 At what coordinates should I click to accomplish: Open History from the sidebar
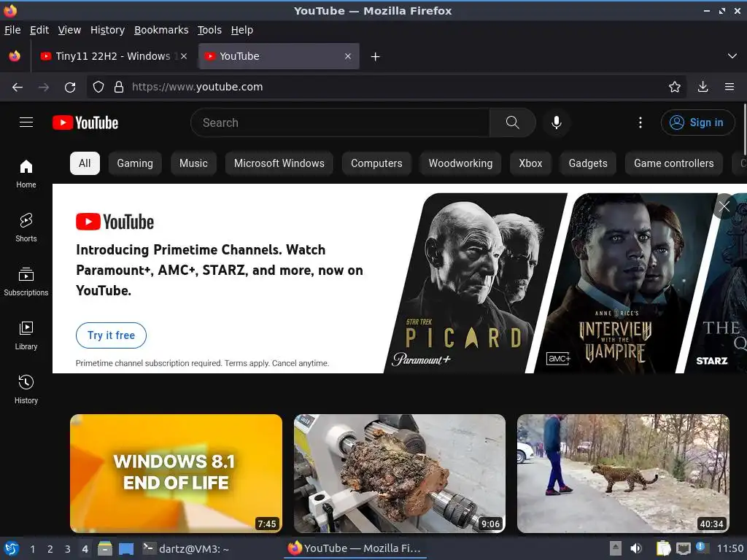pyautogui.click(x=26, y=389)
